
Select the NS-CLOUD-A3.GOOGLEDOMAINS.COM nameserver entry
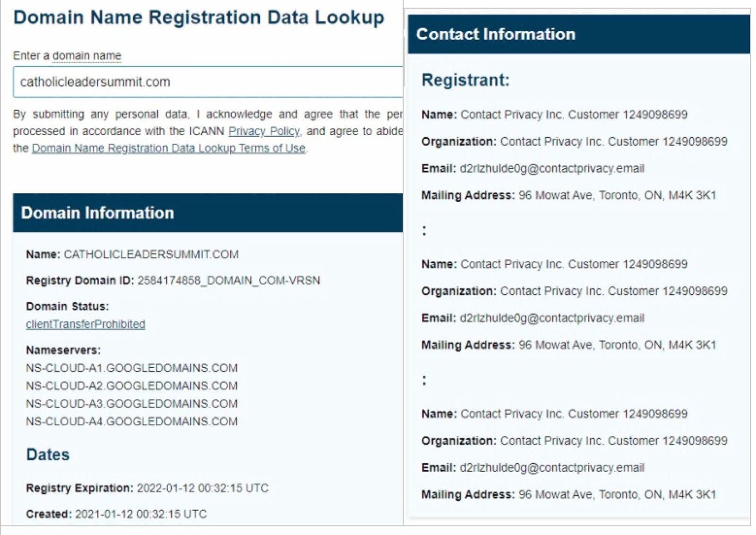[132, 404]
